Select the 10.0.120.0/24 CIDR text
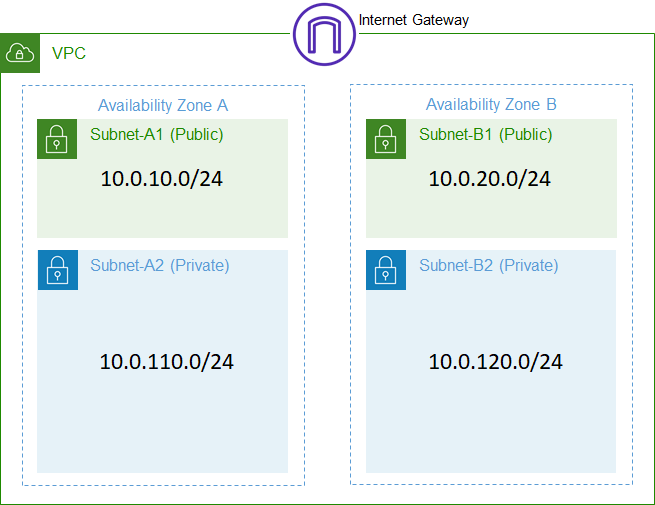655x505 pixels. (495, 362)
